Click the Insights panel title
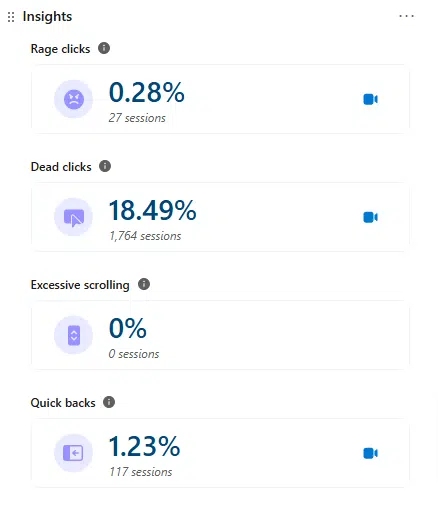 47,17
